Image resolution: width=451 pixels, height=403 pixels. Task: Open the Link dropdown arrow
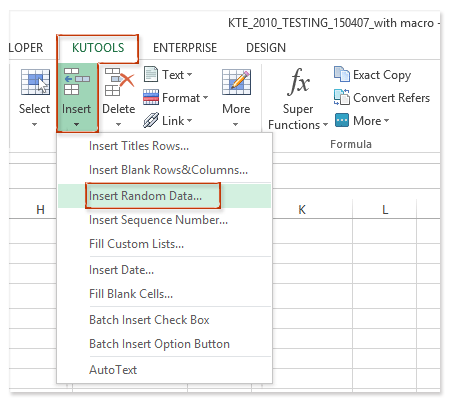[x=189, y=120]
